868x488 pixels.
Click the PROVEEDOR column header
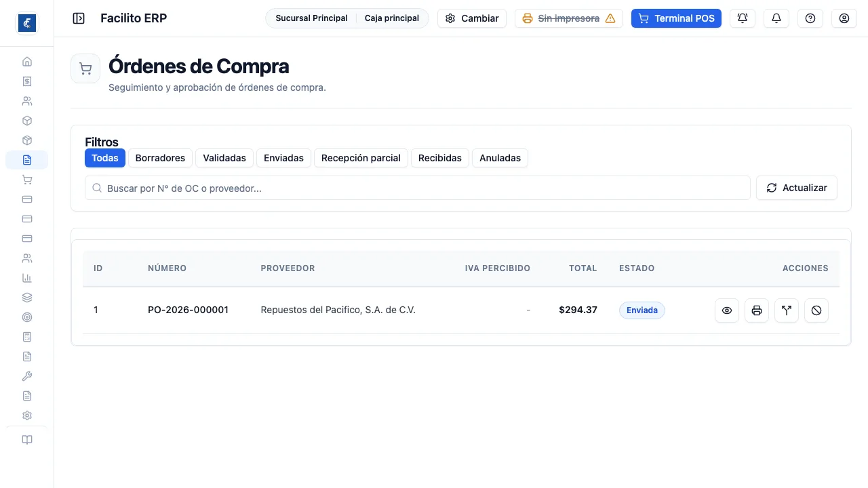tap(288, 268)
